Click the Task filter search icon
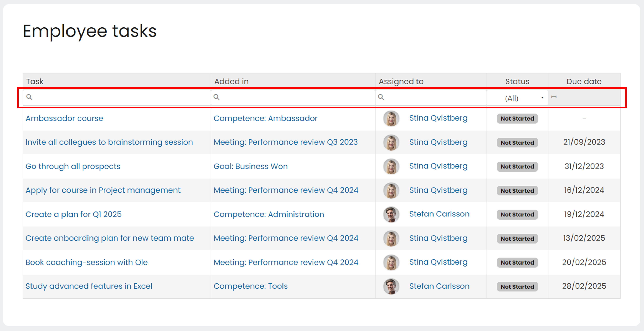The image size is (644, 331). pyautogui.click(x=29, y=97)
